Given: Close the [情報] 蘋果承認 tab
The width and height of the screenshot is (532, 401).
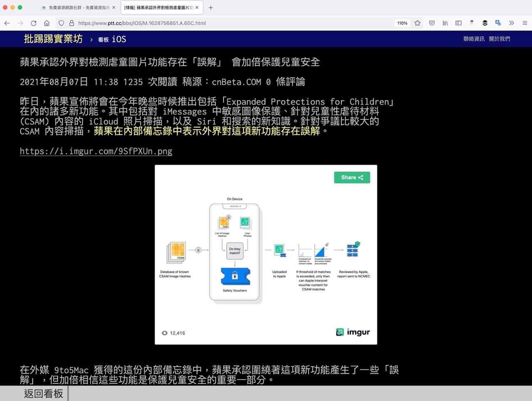Looking at the screenshot, I should 197,7.
